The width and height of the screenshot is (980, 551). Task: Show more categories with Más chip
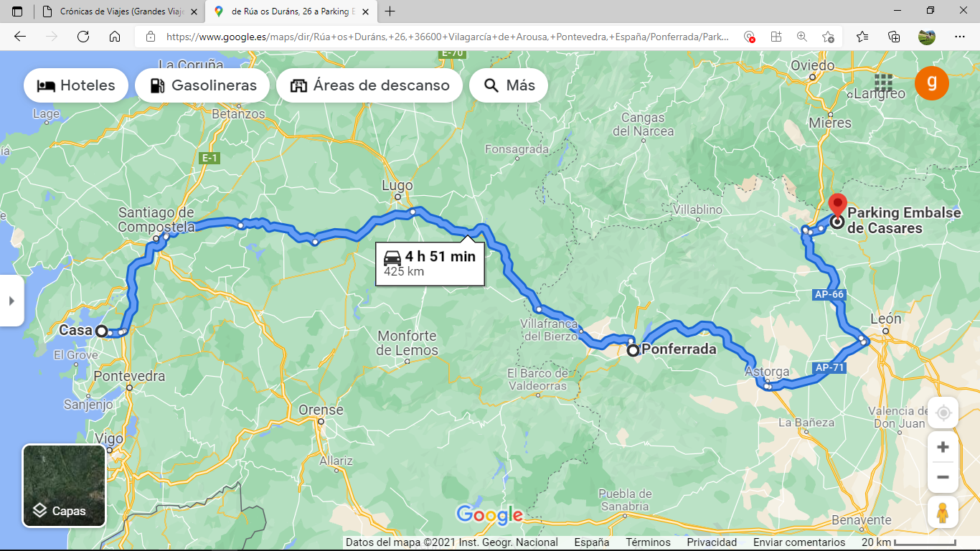[509, 85]
